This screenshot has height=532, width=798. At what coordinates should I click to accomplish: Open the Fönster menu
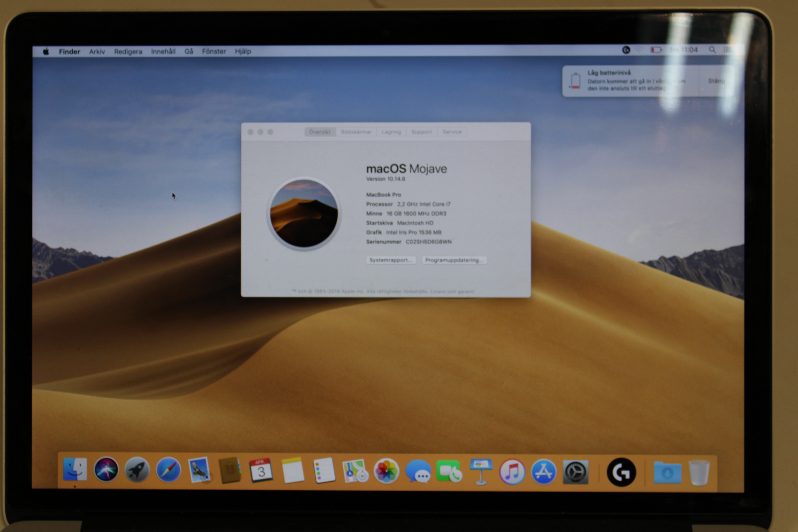[x=214, y=51]
